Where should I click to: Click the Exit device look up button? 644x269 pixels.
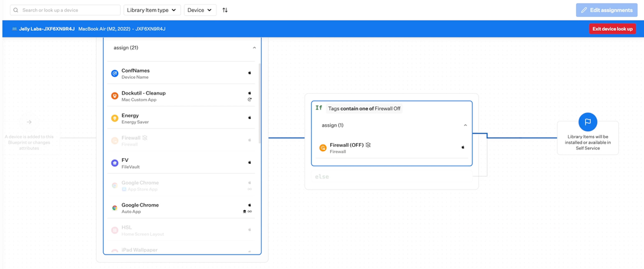point(613,29)
